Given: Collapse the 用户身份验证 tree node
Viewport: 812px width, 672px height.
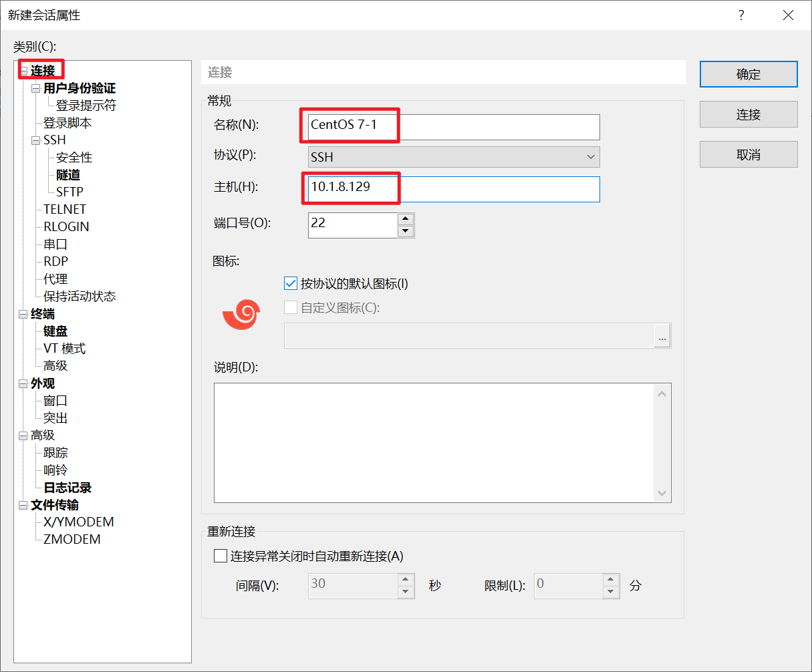Looking at the screenshot, I should click(x=36, y=88).
